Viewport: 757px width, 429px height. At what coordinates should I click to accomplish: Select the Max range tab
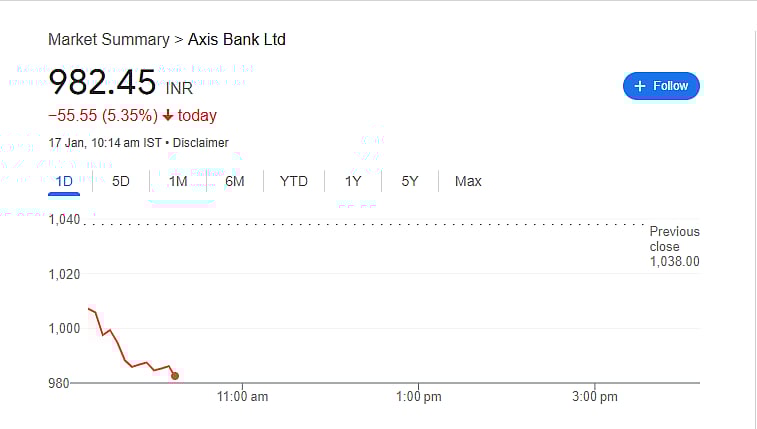(468, 181)
